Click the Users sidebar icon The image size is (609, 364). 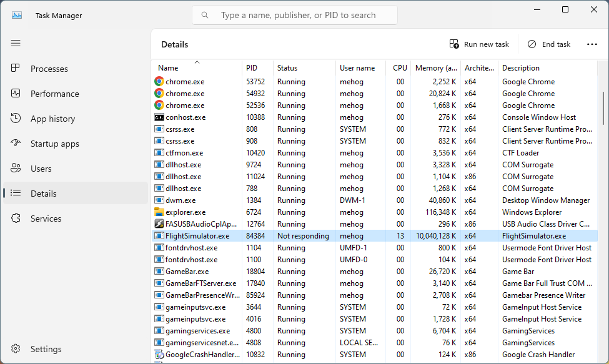(16, 168)
